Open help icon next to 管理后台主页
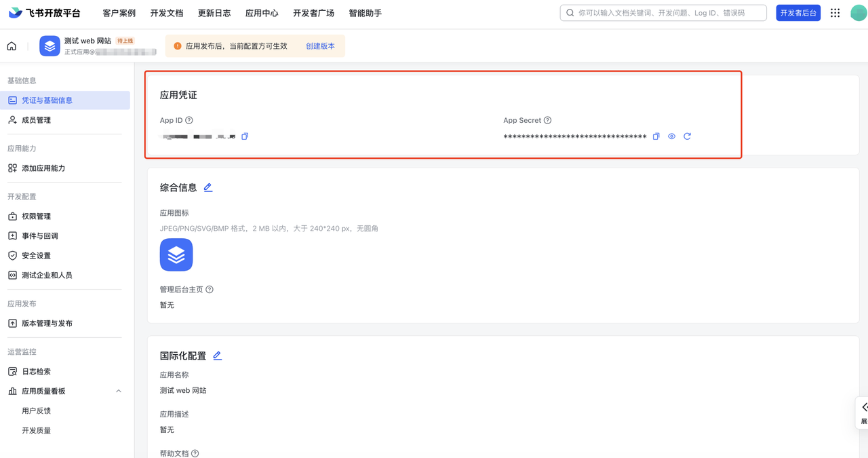868x458 pixels. point(210,289)
